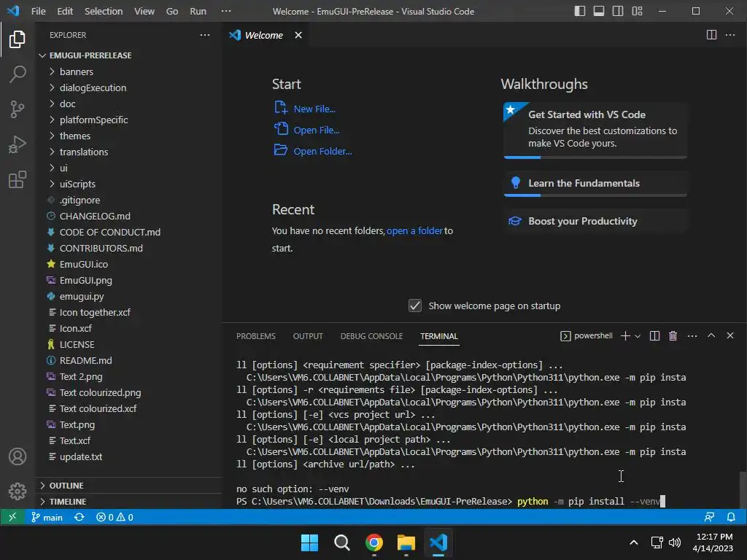Expand the themes folder
747x560 pixels.
coord(128,136)
